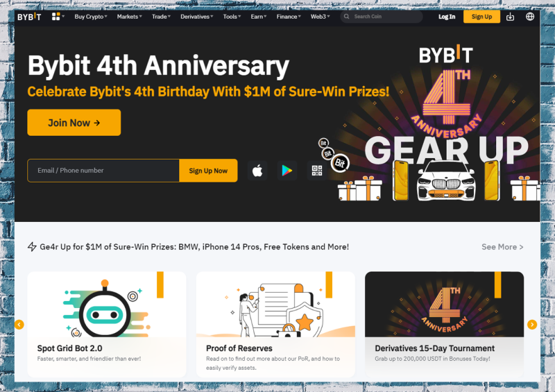Expand the Buy Crypto dropdown
Image resolution: width=555 pixels, height=392 pixels.
[x=91, y=17]
